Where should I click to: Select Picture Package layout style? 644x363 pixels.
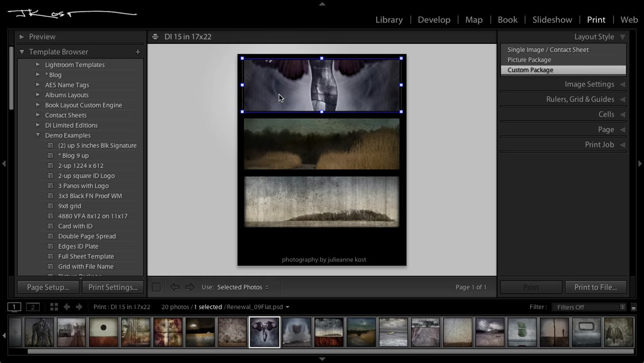(563, 60)
